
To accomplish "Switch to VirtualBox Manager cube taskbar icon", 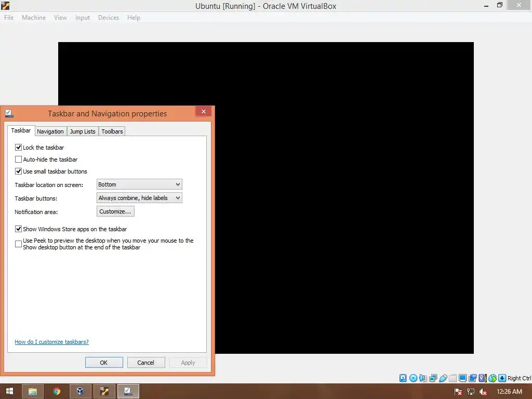I will point(80,391).
